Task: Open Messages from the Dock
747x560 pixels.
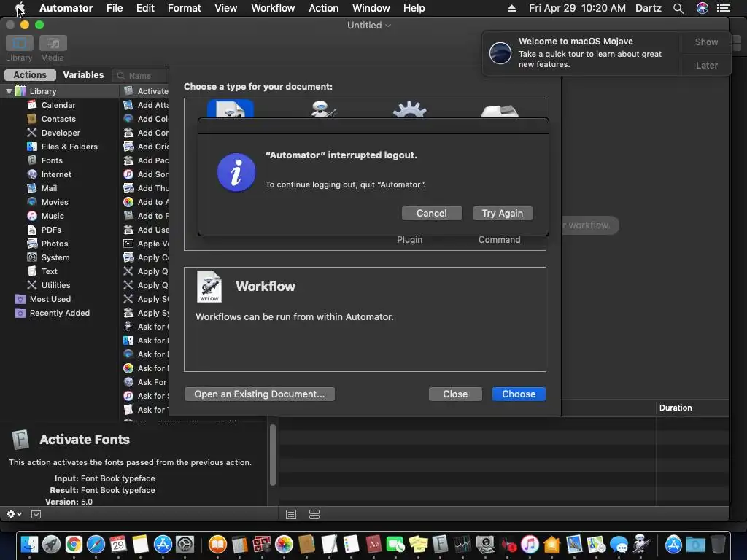Action: [619, 545]
